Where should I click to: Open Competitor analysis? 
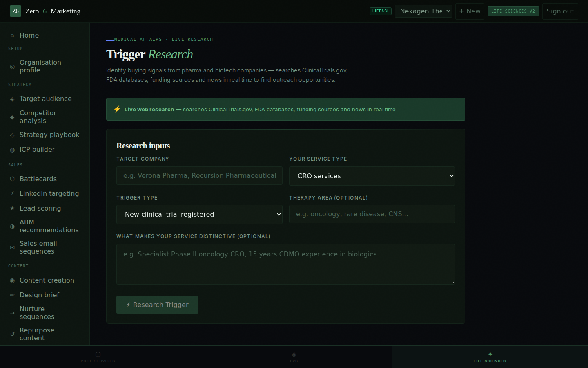(45, 117)
